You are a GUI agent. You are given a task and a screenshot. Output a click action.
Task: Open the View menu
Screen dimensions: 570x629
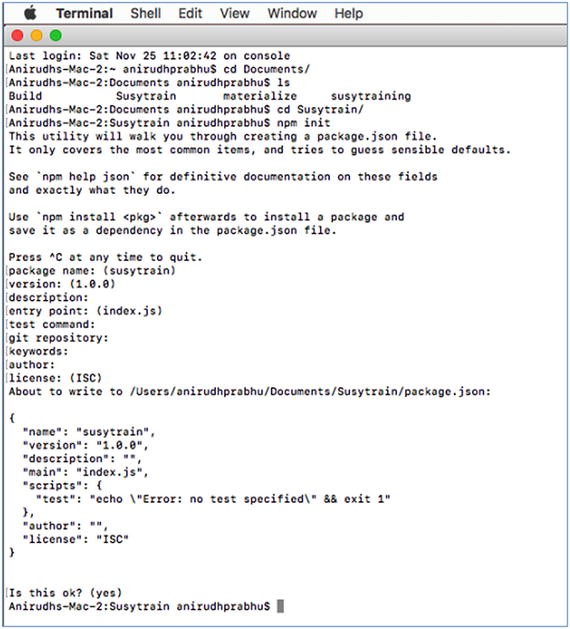[235, 13]
